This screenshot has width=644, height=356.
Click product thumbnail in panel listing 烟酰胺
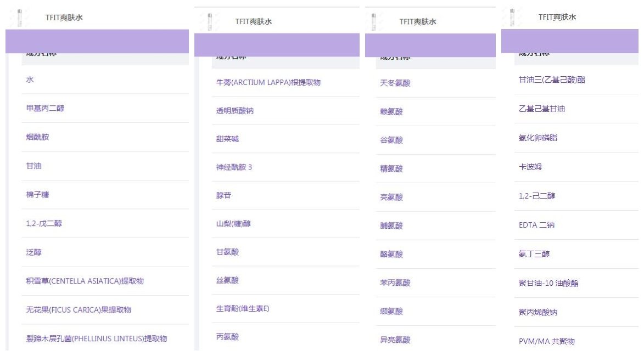pyautogui.click(x=19, y=18)
